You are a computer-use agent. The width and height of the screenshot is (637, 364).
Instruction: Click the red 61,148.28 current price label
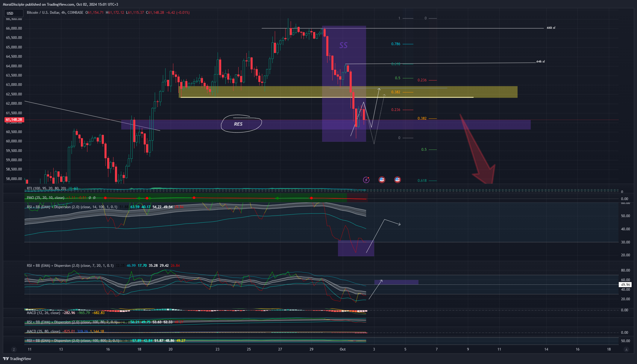pos(14,120)
